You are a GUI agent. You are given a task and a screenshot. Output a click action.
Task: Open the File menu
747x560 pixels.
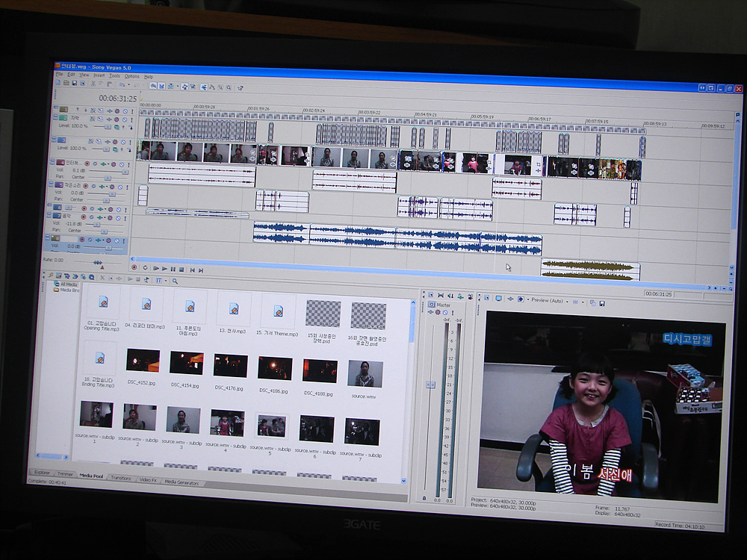(59, 74)
